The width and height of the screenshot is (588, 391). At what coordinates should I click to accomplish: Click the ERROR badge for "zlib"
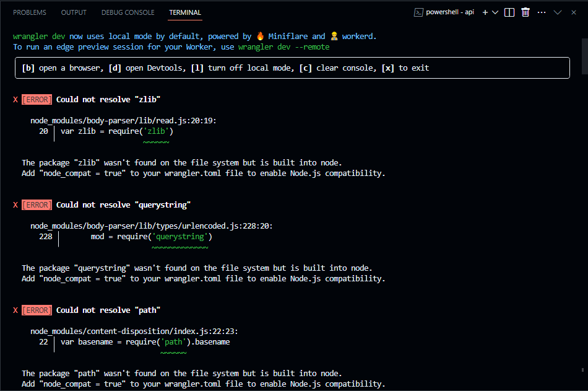pos(37,100)
